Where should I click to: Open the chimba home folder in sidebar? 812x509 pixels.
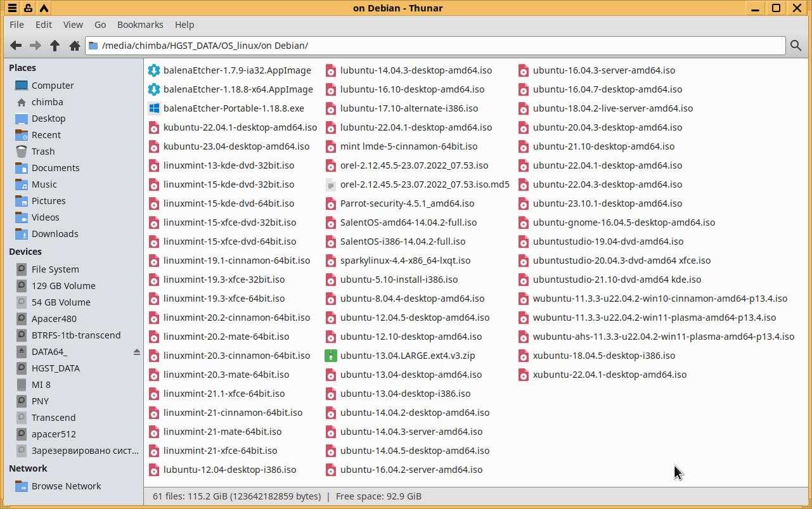tap(48, 102)
